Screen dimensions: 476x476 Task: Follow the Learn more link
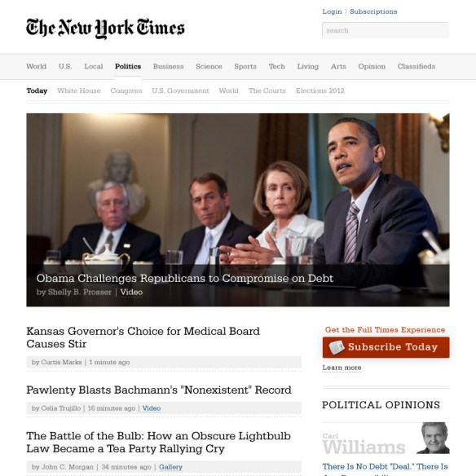(342, 368)
